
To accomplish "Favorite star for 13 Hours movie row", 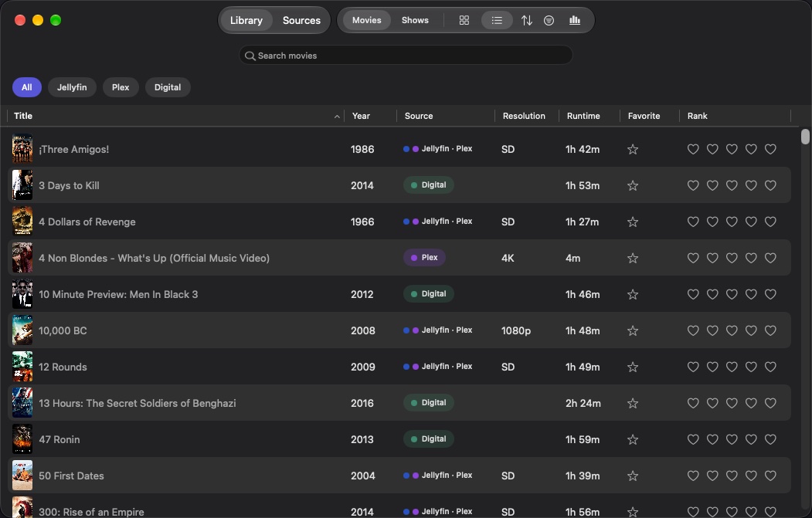I will tap(633, 403).
